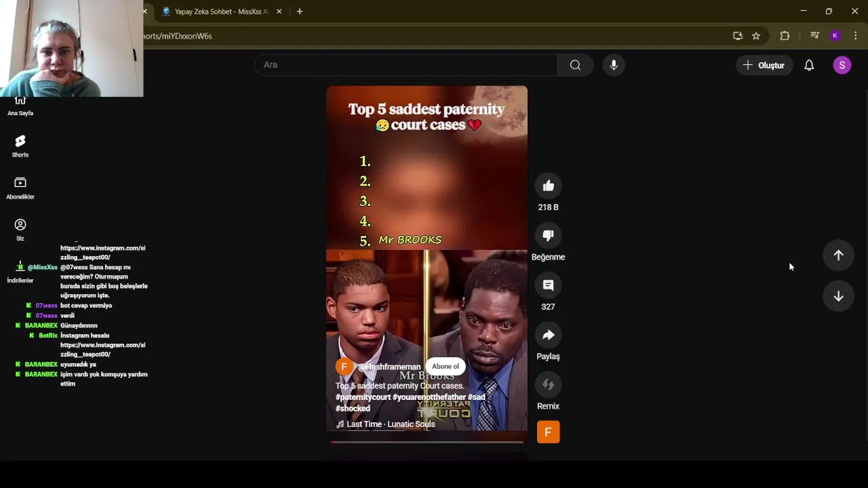Subscribe with the Abone ol button
The height and width of the screenshot is (488, 868).
pyautogui.click(x=446, y=367)
